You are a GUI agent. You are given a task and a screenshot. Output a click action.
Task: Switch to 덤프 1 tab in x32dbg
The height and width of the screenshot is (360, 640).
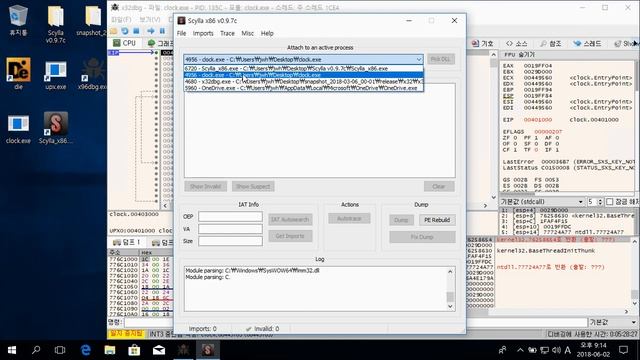pyautogui.click(x=127, y=242)
